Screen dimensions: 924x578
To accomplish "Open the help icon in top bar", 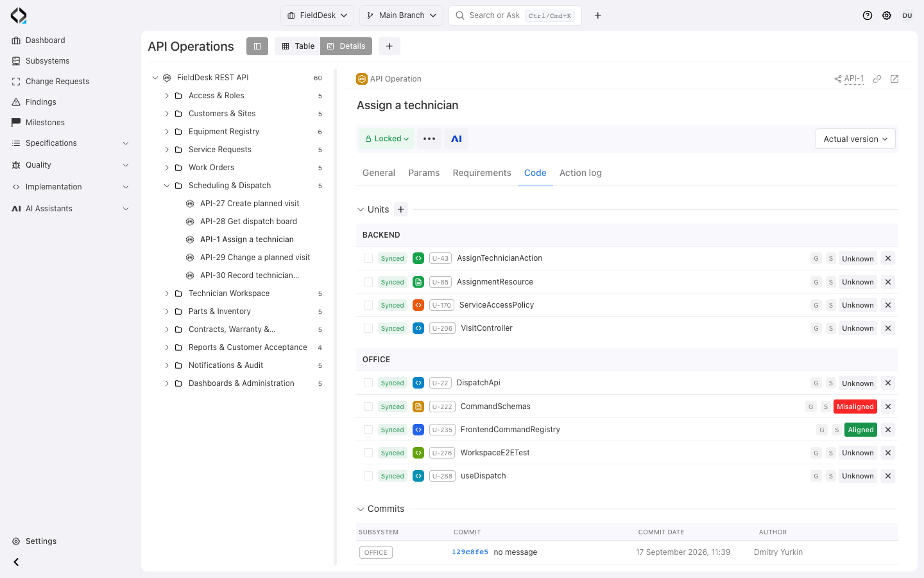I will [868, 15].
